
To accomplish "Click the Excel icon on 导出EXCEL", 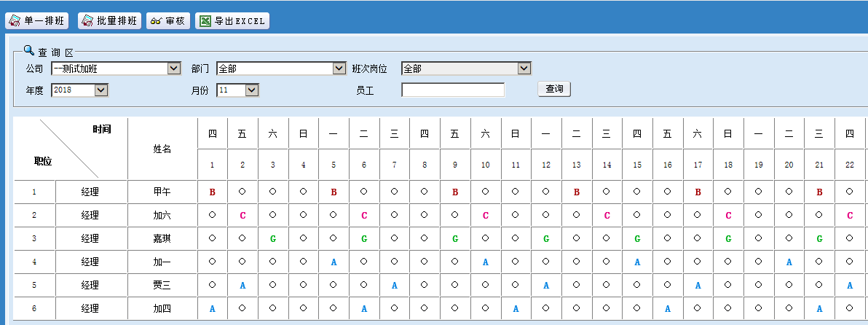I will 205,21.
